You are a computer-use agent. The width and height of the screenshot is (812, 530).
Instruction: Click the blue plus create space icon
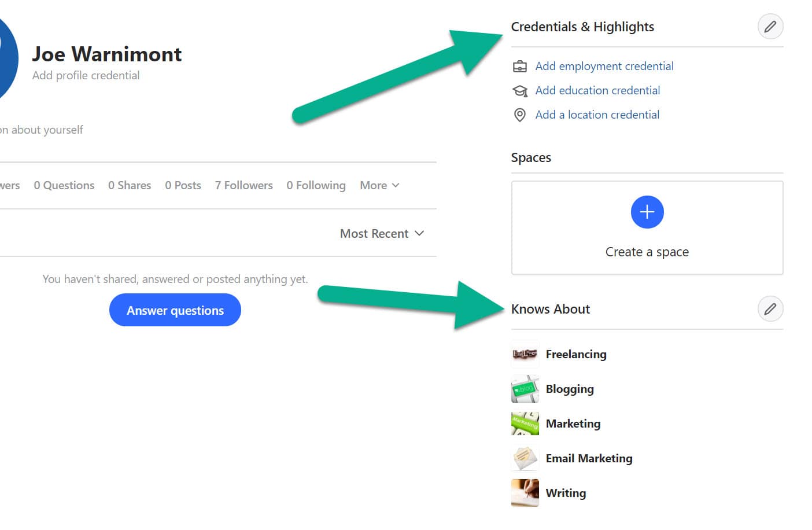(x=647, y=212)
